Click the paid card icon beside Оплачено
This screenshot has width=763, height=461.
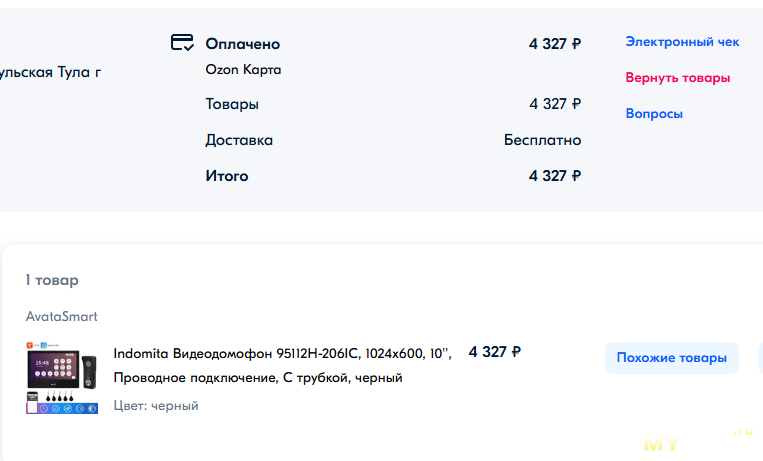[x=182, y=42]
